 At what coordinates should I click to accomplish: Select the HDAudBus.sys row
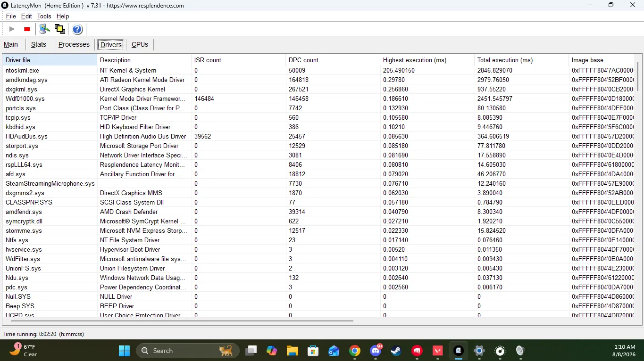[x=318, y=136]
